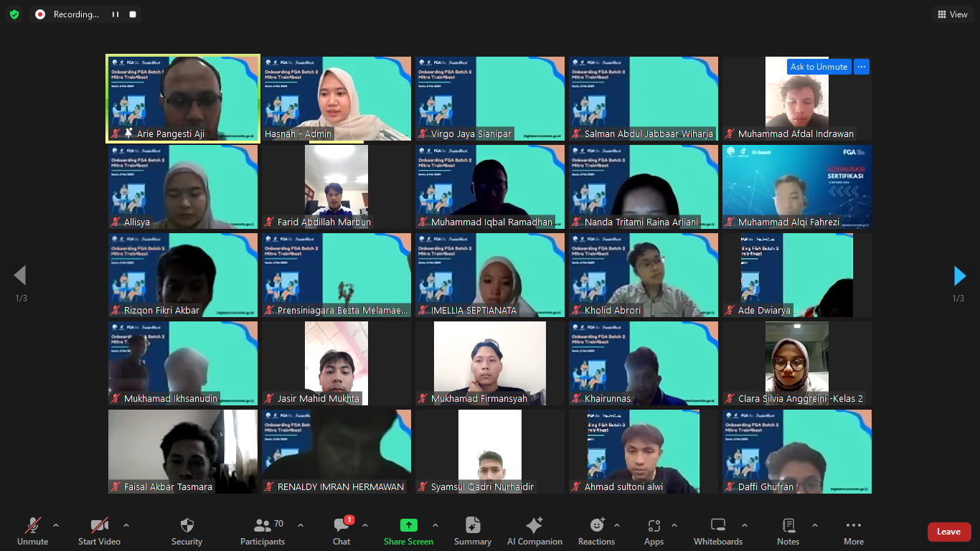Unmute your microphone

(x=32, y=532)
